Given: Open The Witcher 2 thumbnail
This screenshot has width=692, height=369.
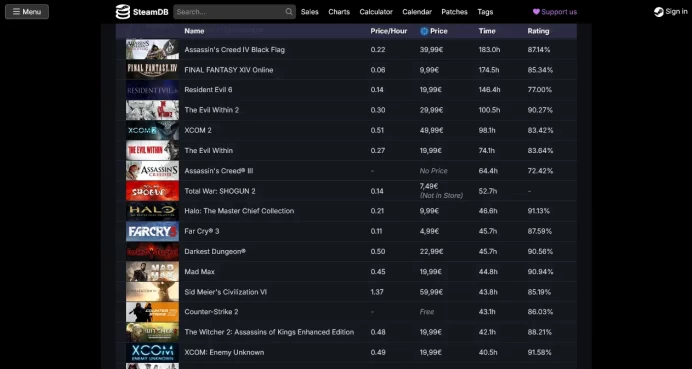Looking at the screenshot, I should tap(152, 332).
